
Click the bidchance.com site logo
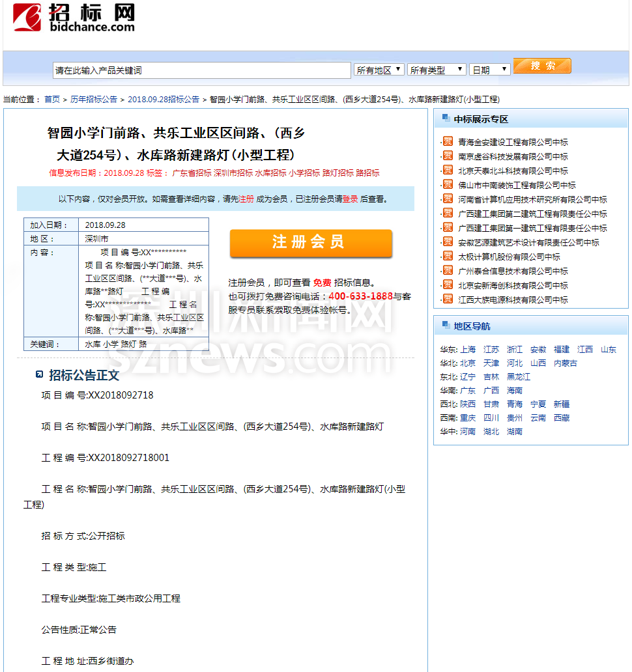click(x=74, y=18)
